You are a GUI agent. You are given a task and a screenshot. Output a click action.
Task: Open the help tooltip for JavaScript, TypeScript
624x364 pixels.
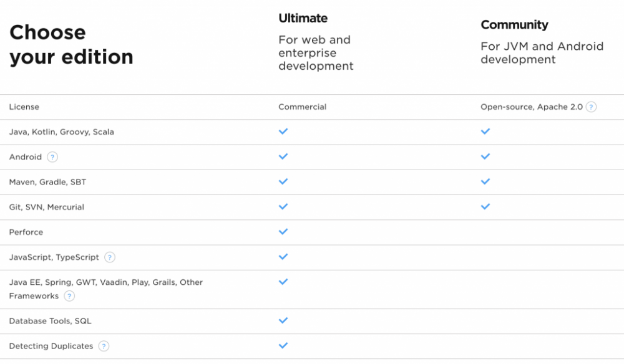coord(110,257)
